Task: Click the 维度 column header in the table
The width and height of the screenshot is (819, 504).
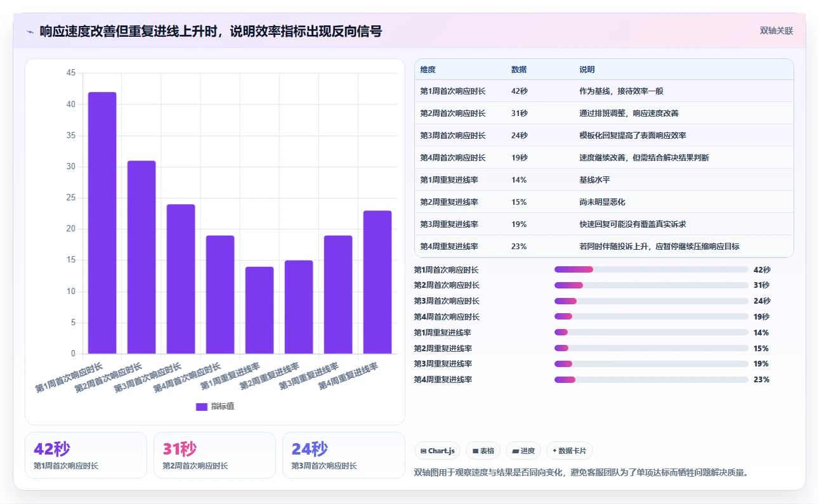Action: point(428,70)
